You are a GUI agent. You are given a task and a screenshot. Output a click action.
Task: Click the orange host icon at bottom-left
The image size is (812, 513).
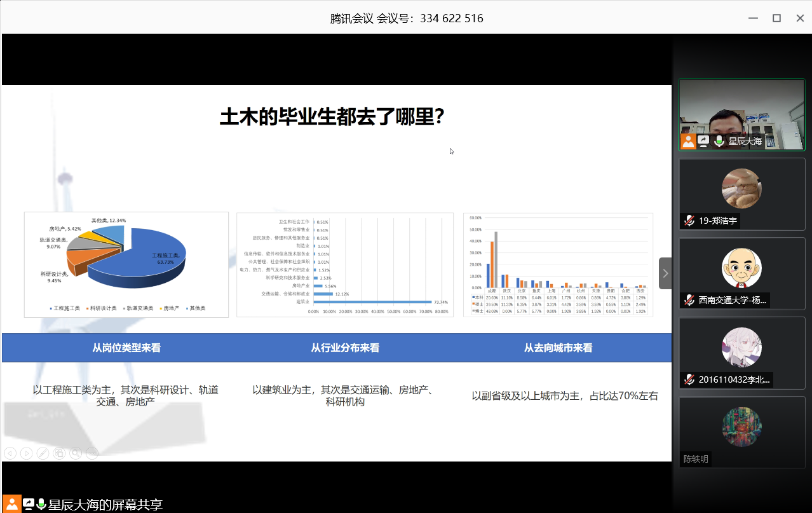[11, 504]
